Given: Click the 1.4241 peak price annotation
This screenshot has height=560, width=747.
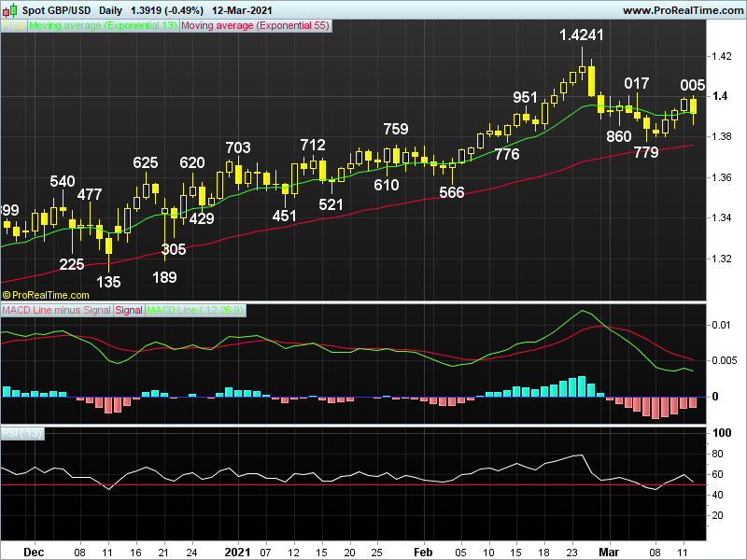Looking at the screenshot, I should [x=582, y=35].
